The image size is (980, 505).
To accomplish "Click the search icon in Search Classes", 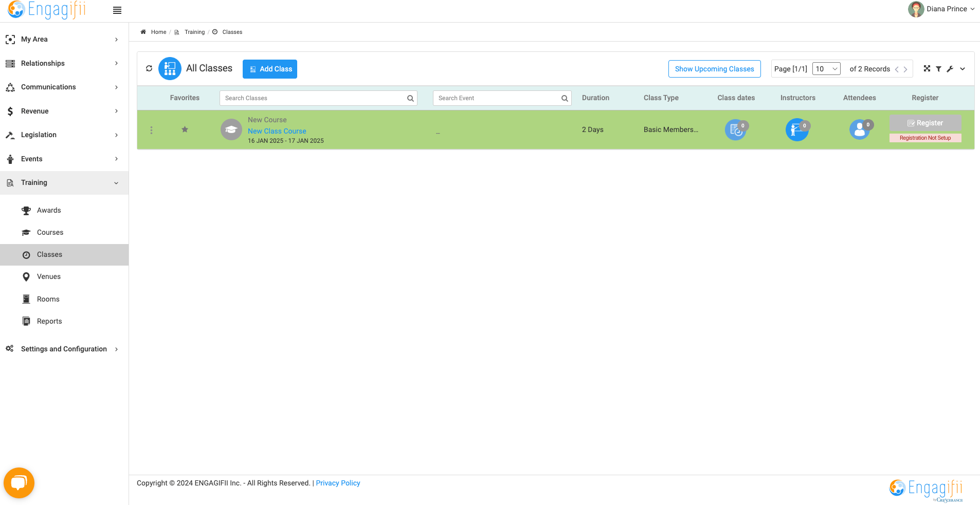I will pyautogui.click(x=410, y=98).
